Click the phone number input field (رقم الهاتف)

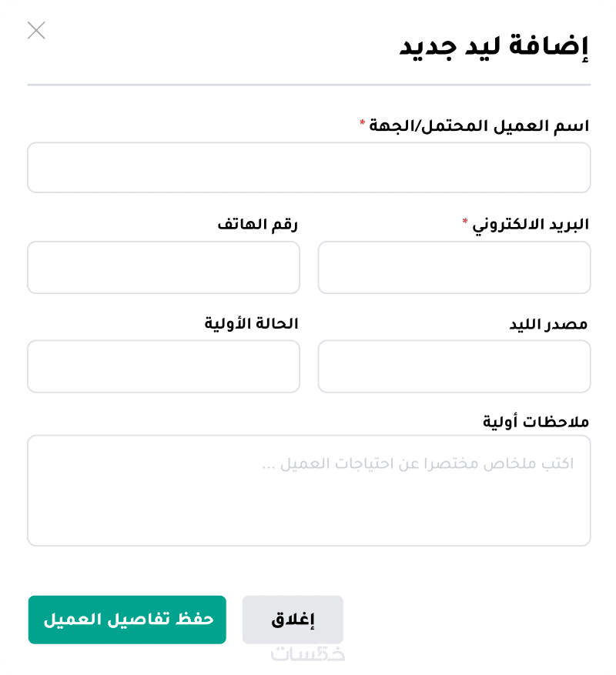[163, 267]
